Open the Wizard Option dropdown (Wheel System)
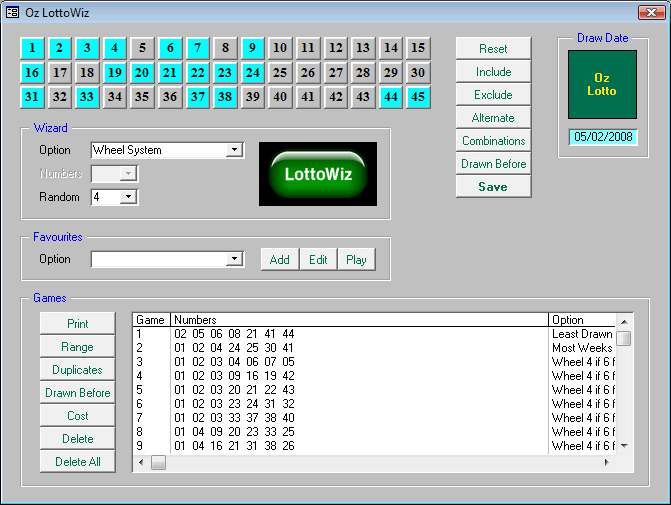This screenshot has height=505, width=671. tap(235, 150)
